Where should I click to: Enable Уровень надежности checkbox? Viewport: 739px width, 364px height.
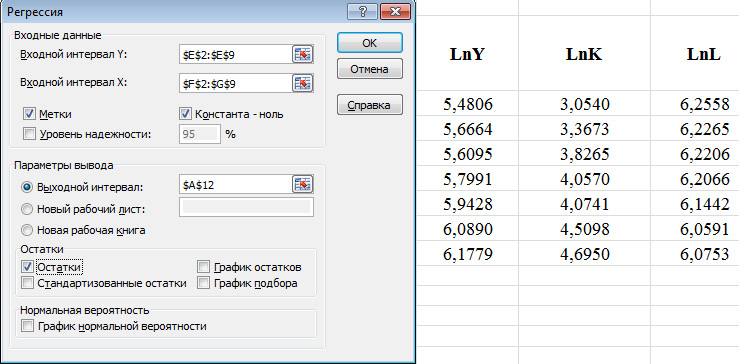[x=29, y=134]
